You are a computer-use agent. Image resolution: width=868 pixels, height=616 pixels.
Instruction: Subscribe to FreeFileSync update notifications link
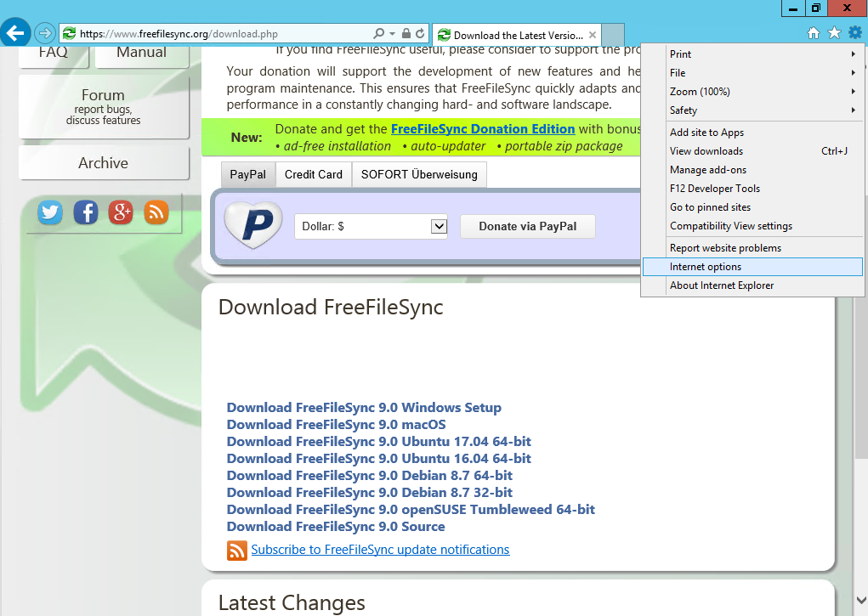coord(380,550)
